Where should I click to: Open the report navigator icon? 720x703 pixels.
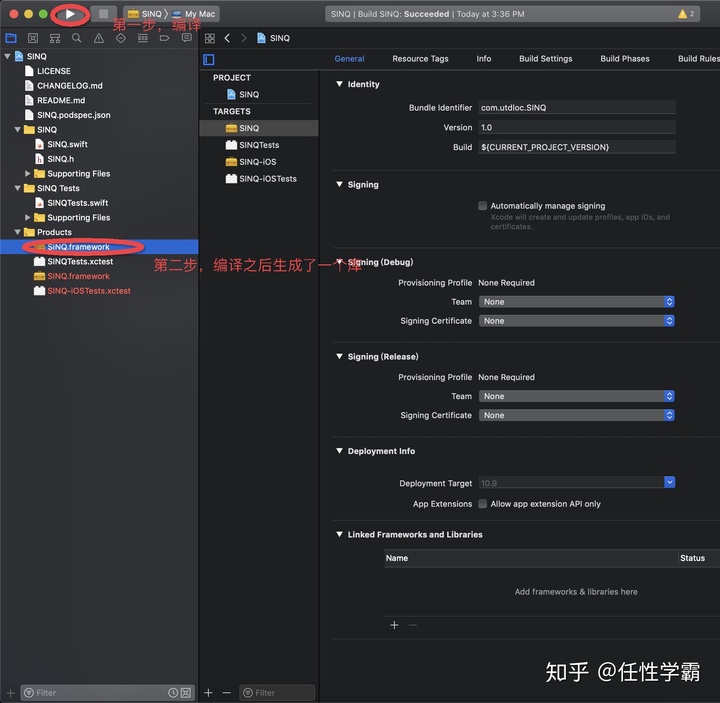(186, 38)
